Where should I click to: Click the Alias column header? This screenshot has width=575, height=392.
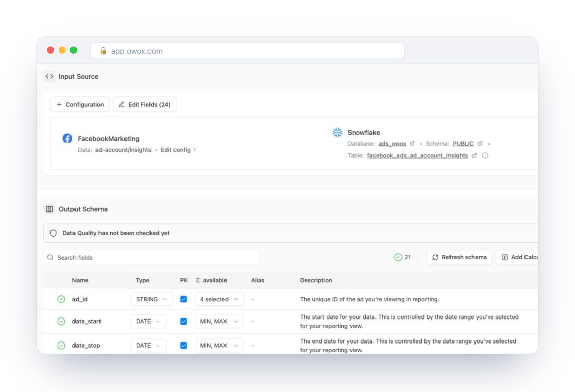point(258,280)
